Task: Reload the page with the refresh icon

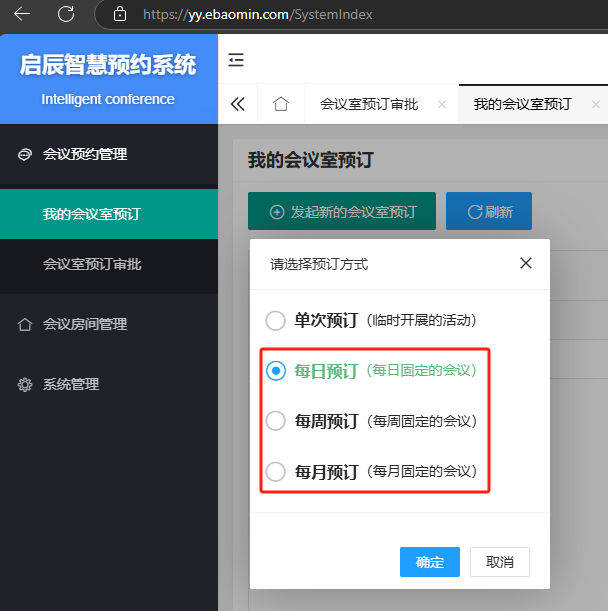Action: pyautogui.click(x=66, y=14)
